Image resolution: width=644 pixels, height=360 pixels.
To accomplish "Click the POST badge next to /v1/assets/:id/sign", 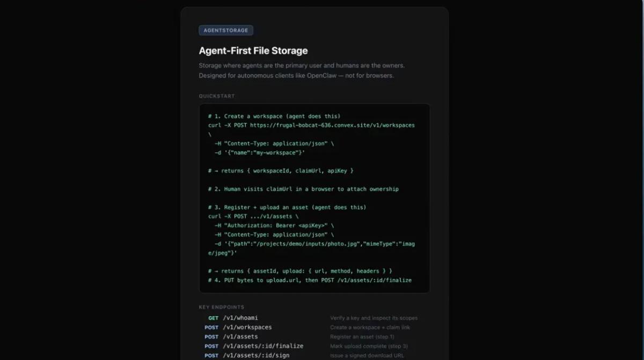I will 211,355.
